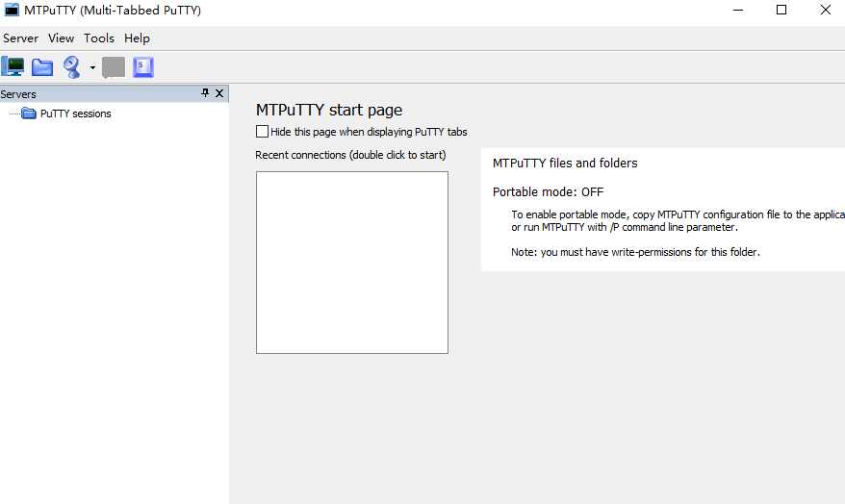Open the Server menu
The image size is (845, 504).
20,38
